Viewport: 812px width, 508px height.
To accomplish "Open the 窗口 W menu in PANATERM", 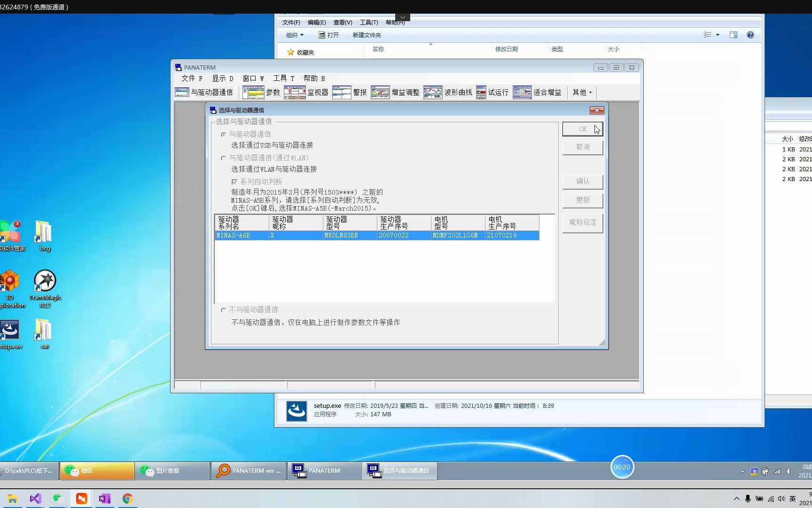I will pos(253,79).
